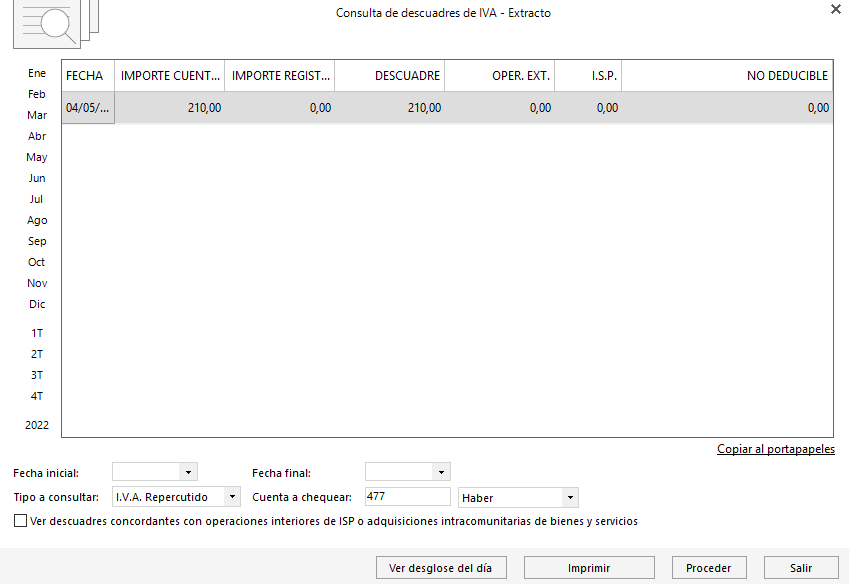
Task: Click Ver desglose del día button
Action: (441, 568)
